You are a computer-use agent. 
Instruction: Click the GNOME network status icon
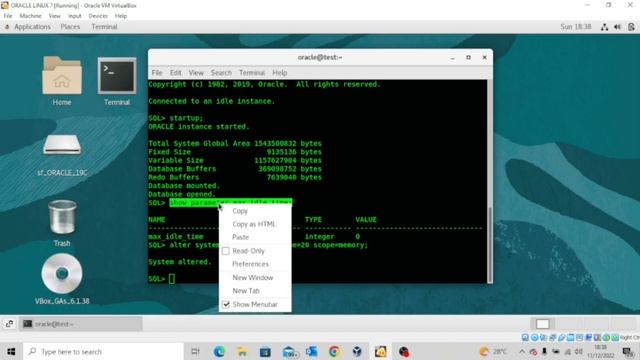click(604, 27)
